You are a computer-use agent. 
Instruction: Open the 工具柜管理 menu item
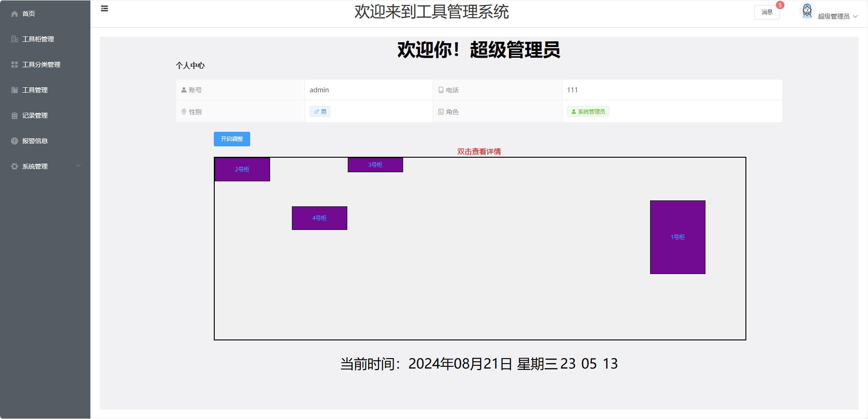click(x=38, y=39)
